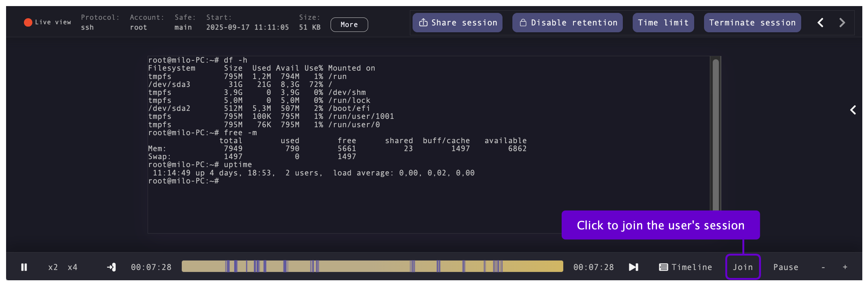Click the 'Account:' label

tap(147, 17)
